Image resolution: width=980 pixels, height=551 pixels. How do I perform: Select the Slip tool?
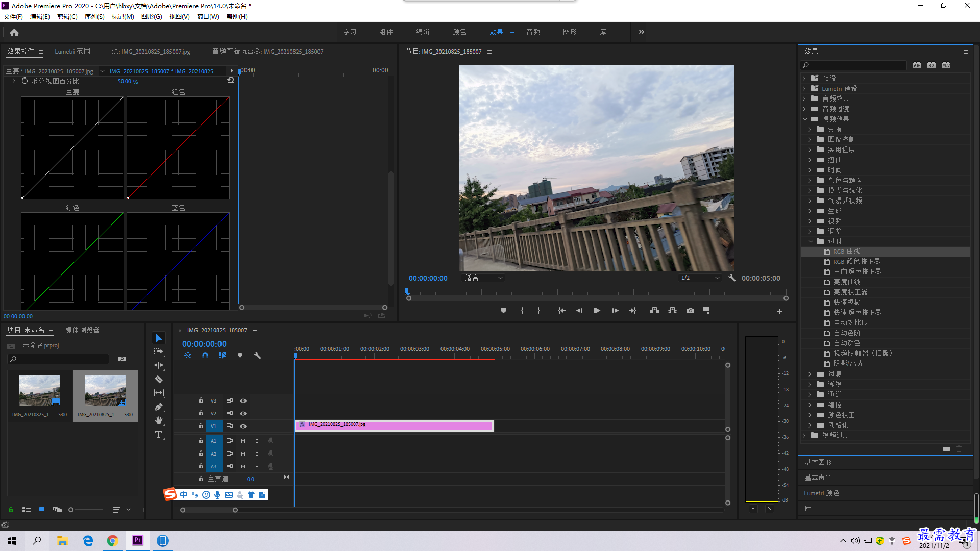click(x=159, y=393)
